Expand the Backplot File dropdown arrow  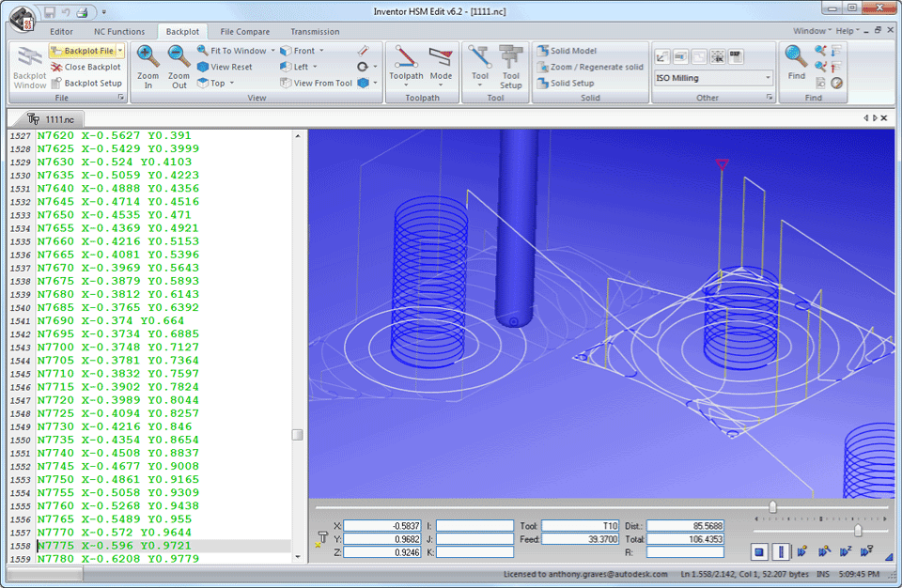click(x=120, y=51)
